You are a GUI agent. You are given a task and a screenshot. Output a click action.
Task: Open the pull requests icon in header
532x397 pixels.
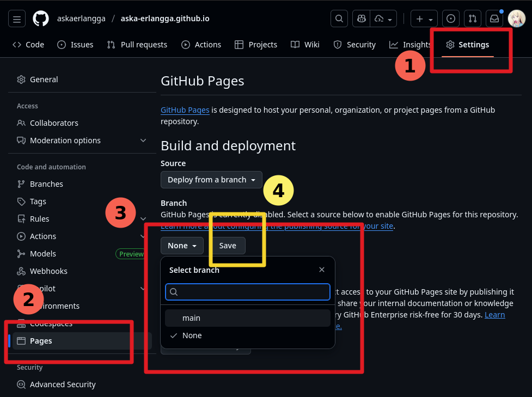473,18
